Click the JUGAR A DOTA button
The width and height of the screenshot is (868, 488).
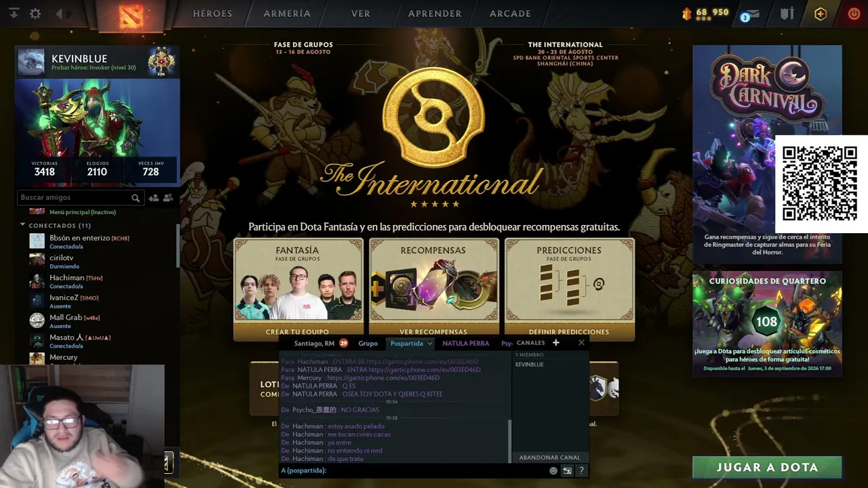(767, 467)
